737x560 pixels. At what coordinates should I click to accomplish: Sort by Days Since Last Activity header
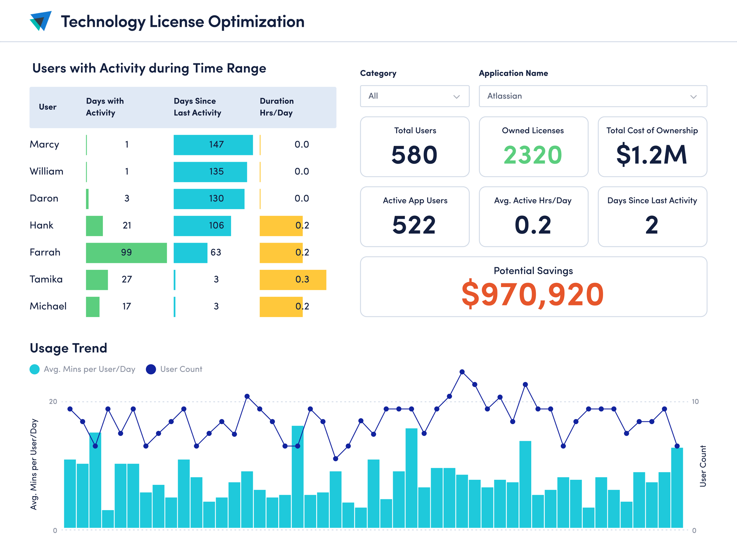pos(197,107)
